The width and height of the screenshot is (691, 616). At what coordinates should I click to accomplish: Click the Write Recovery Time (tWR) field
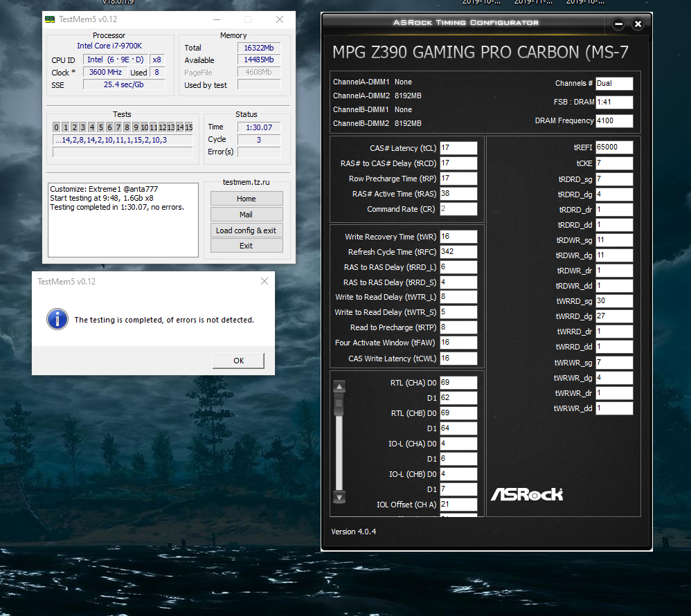pos(458,237)
